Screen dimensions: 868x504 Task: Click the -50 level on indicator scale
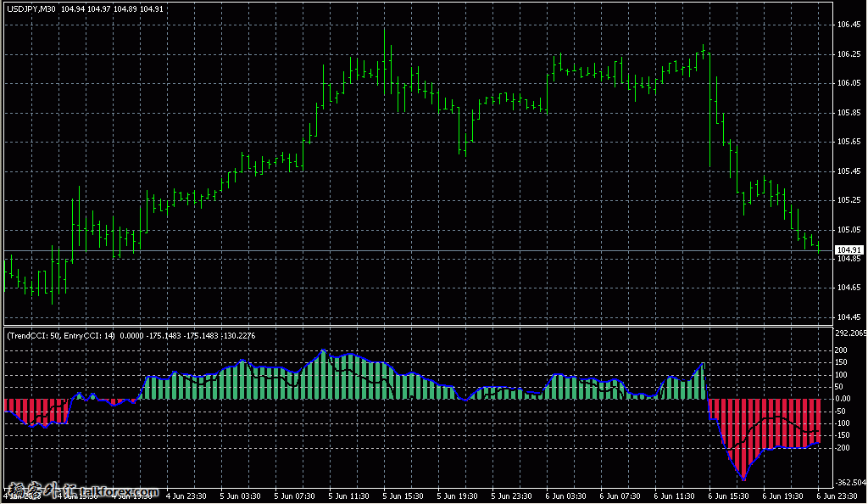pos(841,411)
